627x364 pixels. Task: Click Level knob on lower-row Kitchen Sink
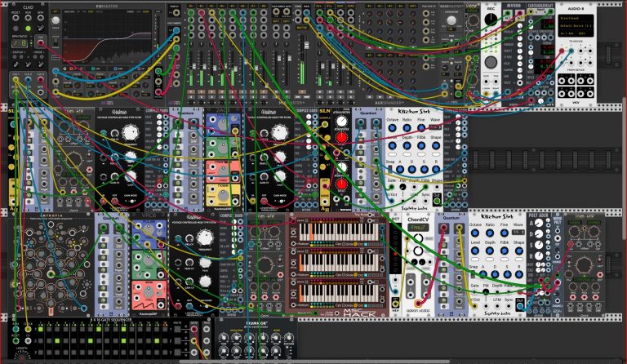(x=475, y=251)
